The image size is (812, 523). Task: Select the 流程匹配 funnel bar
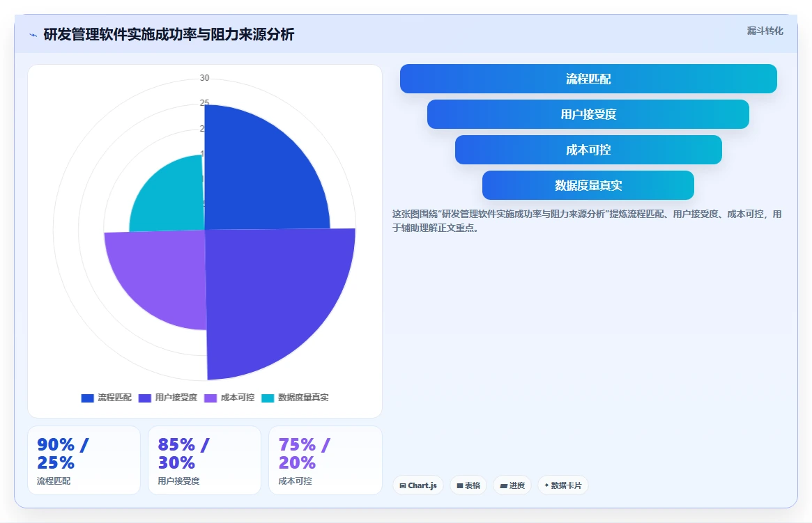pyautogui.click(x=588, y=79)
